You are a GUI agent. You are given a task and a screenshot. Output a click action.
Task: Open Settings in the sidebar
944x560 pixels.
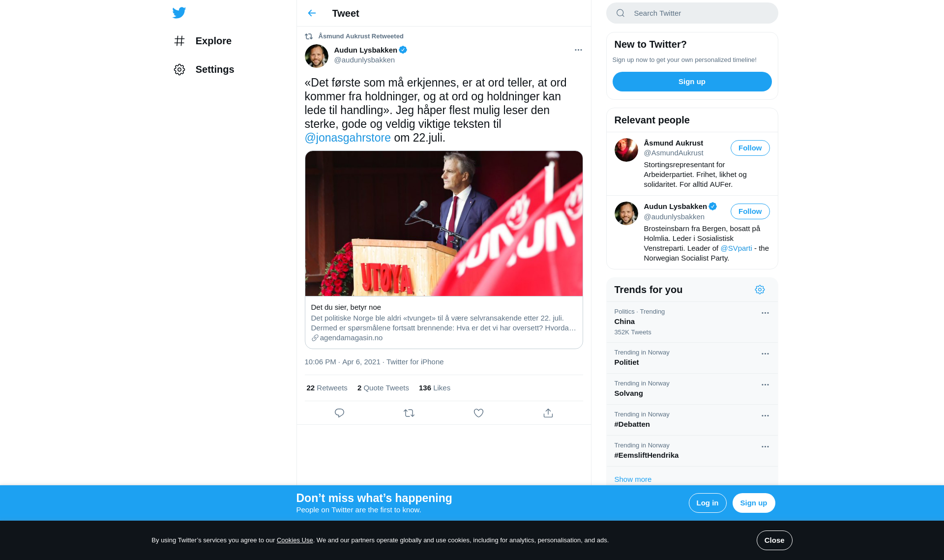click(x=204, y=69)
